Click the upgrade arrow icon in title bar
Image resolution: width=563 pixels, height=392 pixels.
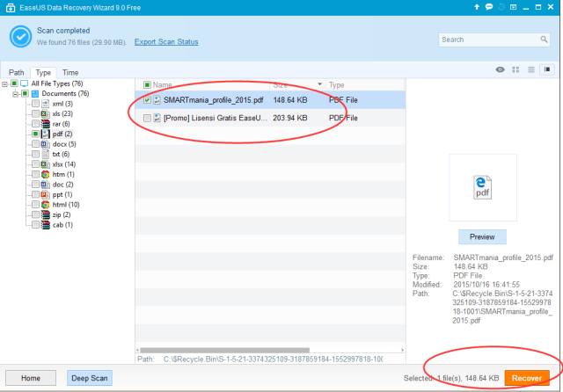click(477, 7)
